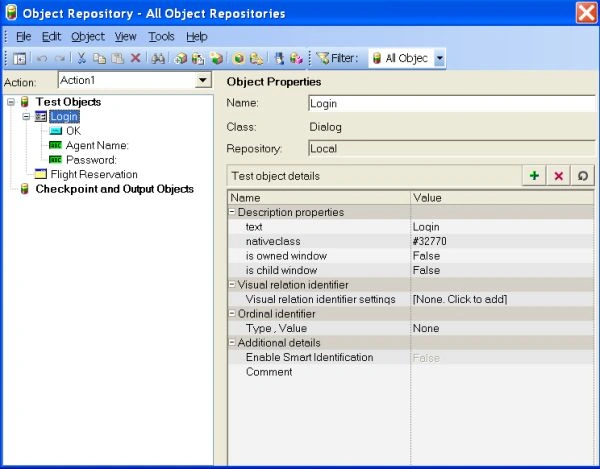Screen dimensions: 600x469
Task: Click the green plus add property icon
Action: [x=535, y=176]
